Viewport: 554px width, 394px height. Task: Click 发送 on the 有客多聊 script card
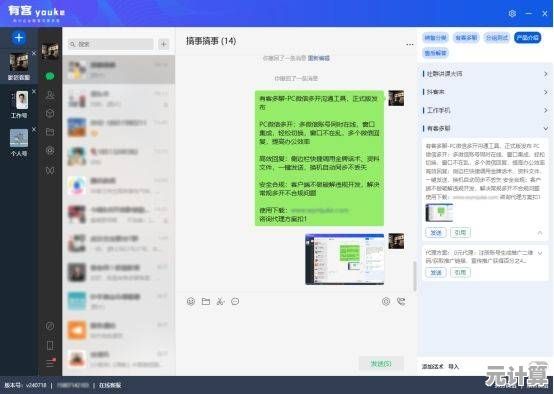point(436,233)
